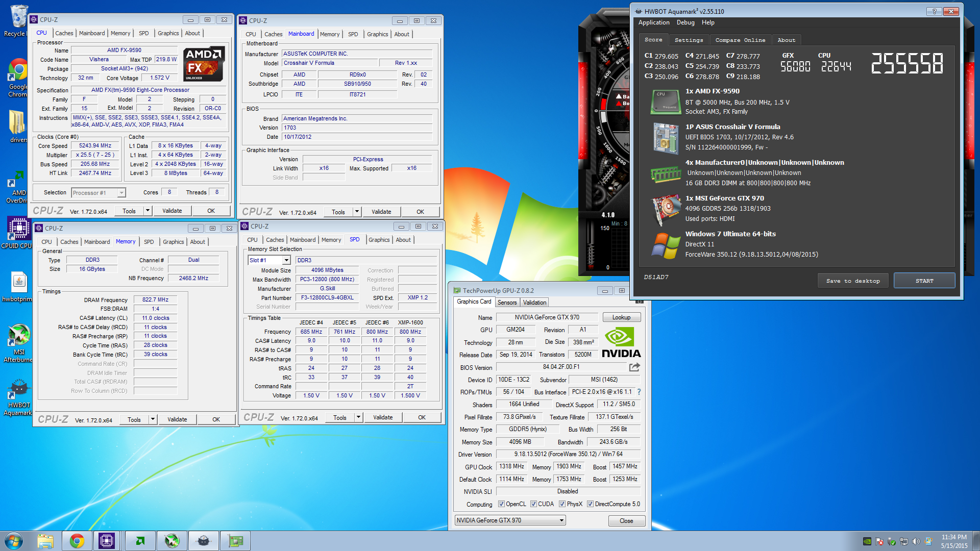Click the Bus Interface question mark in GPU-Z
The width and height of the screenshot is (980, 551).
tap(639, 392)
